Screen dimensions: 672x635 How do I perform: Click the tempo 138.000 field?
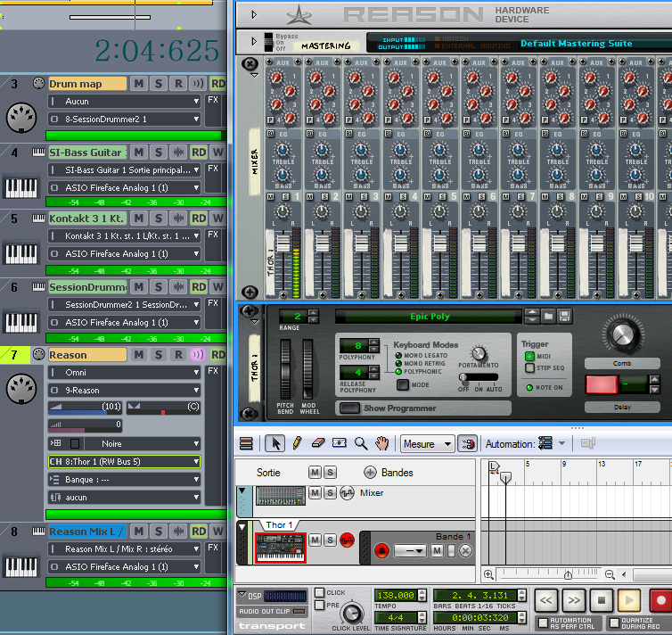coord(396,595)
